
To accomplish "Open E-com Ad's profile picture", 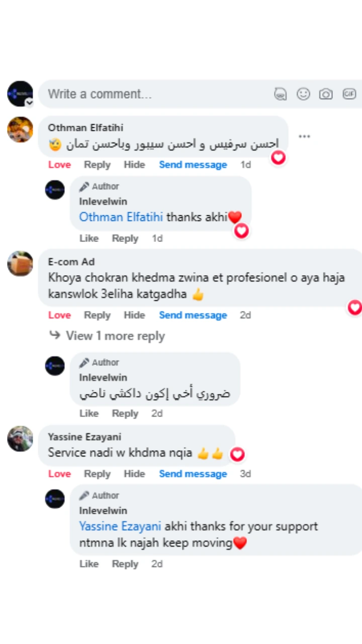I will (20, 264).
